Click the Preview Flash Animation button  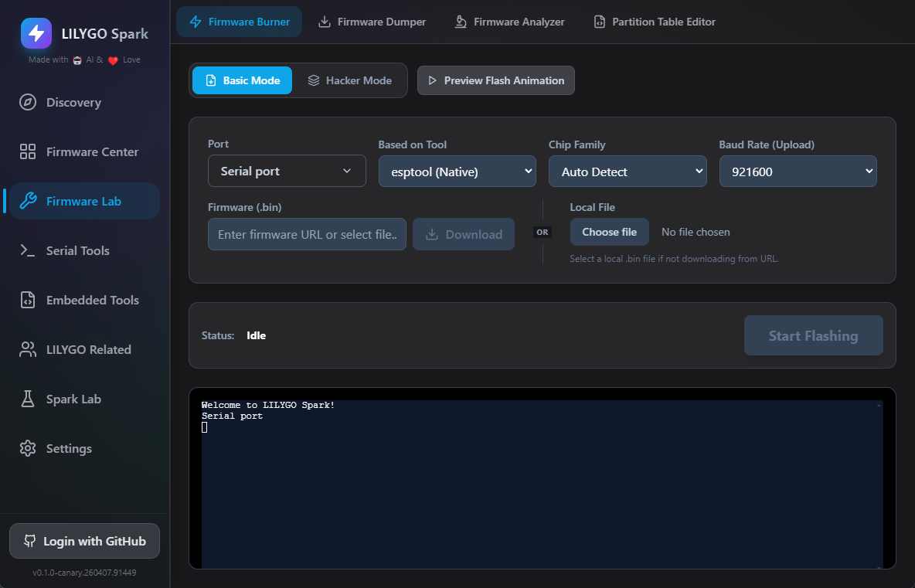click(495, 80)
